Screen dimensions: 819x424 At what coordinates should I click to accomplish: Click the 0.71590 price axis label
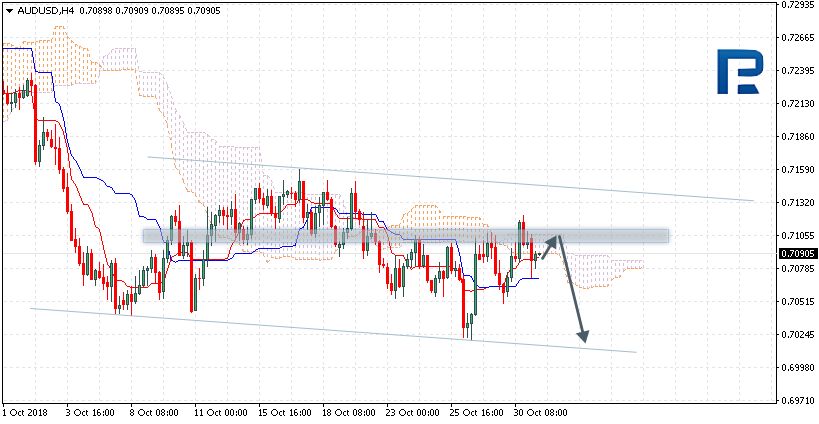point(797,170)
